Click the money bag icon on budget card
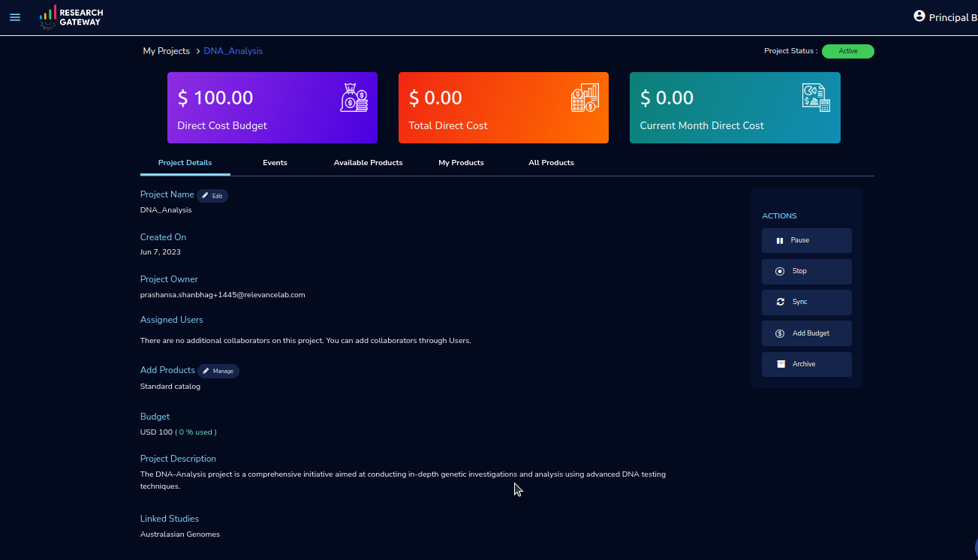Viewport: 978px width, 560px height. tap(354, 98)
